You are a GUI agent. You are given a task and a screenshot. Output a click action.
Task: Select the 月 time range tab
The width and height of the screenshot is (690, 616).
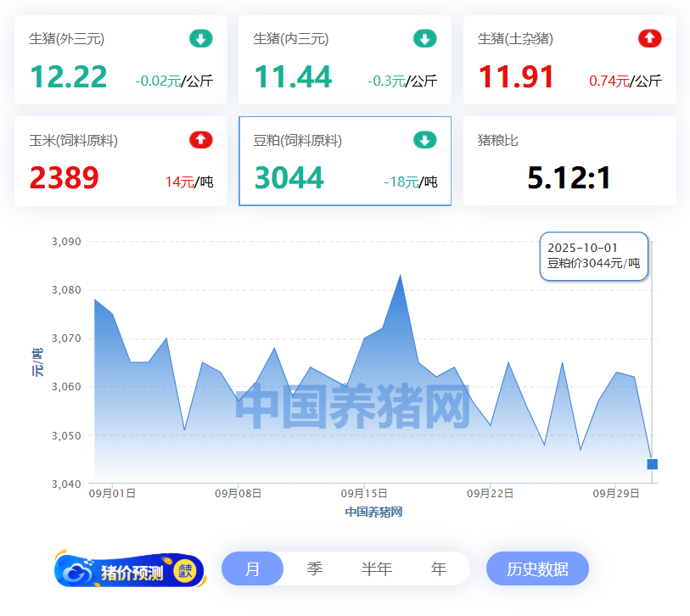pyautogui.click(x=253, y=568)
